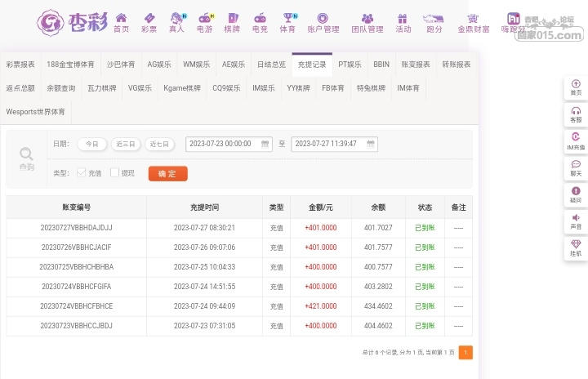The width and height of the screenshot is (588, 379).
Task: Toggle the 充值 deposit checkbox
Action: [81, 172]
